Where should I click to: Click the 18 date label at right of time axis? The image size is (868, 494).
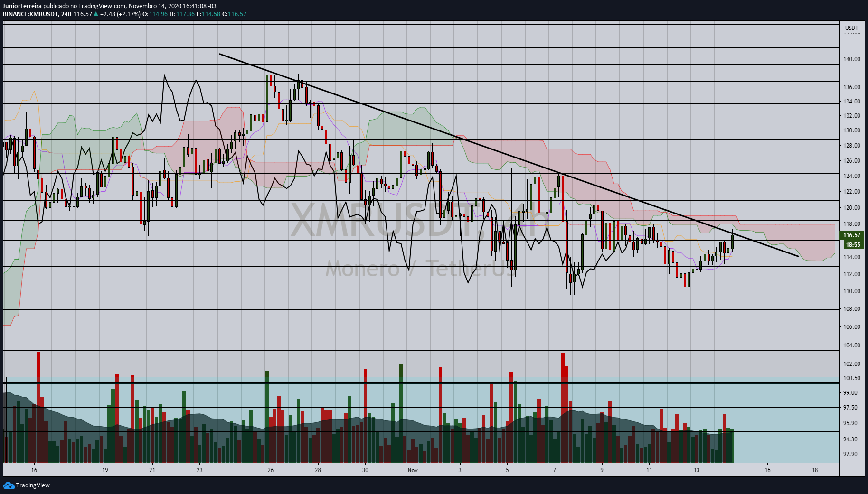coord(815,470)
